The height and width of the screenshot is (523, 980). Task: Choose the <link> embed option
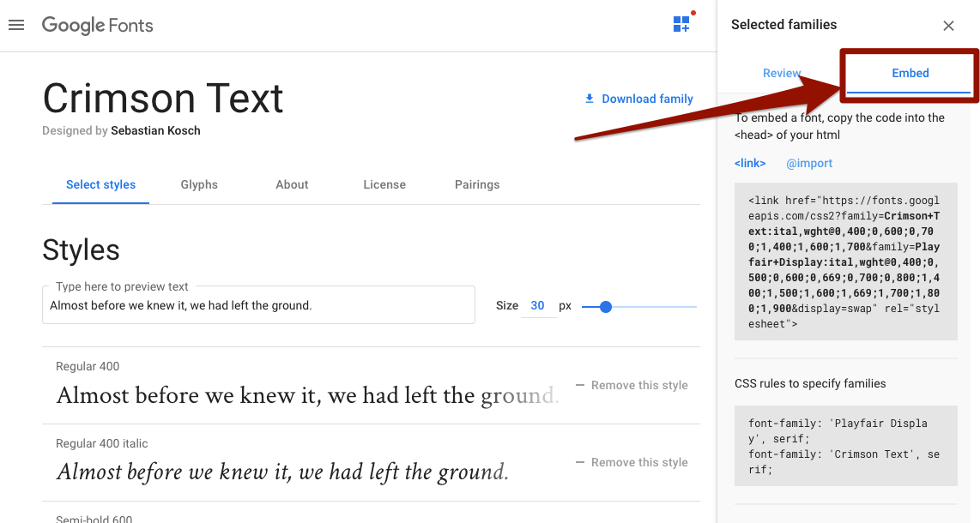750,163
